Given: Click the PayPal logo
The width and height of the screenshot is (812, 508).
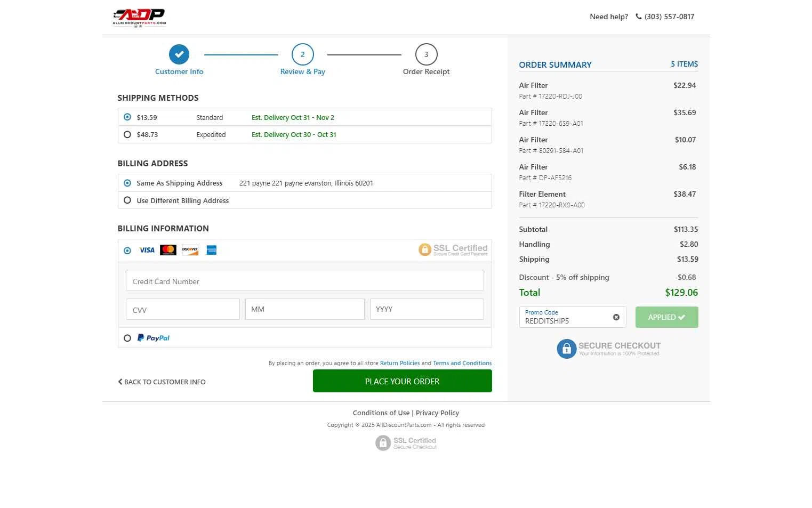Looking at the screenshot, I should coord(154,338).
